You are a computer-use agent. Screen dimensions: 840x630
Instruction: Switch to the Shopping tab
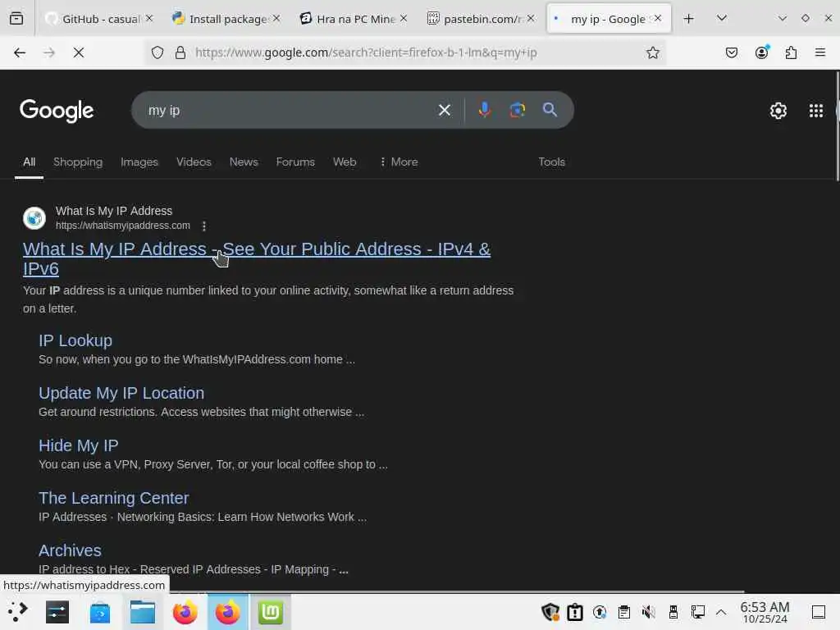[78, 162]
